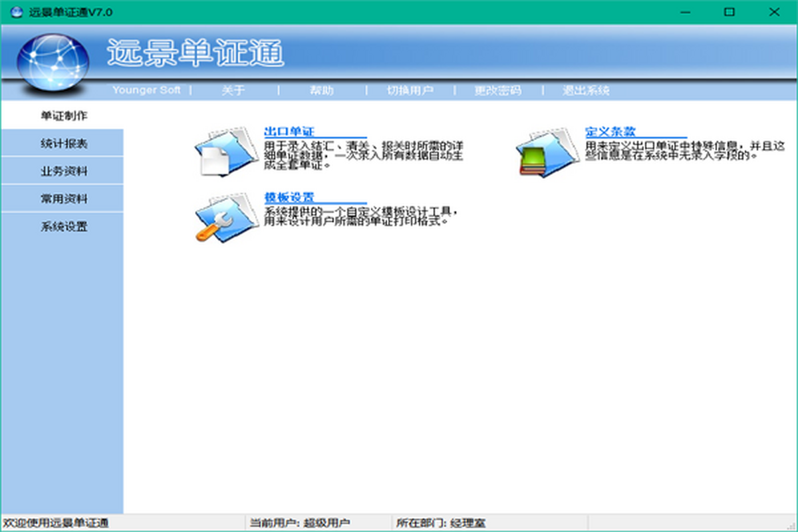
Task: Click the 远景单证通 header title
Action: (196, 53)
